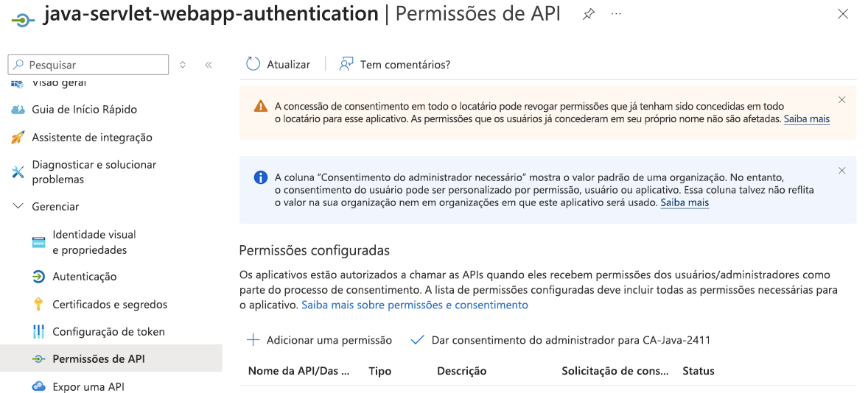Open Assistente de integração

[x=92, y=137]
